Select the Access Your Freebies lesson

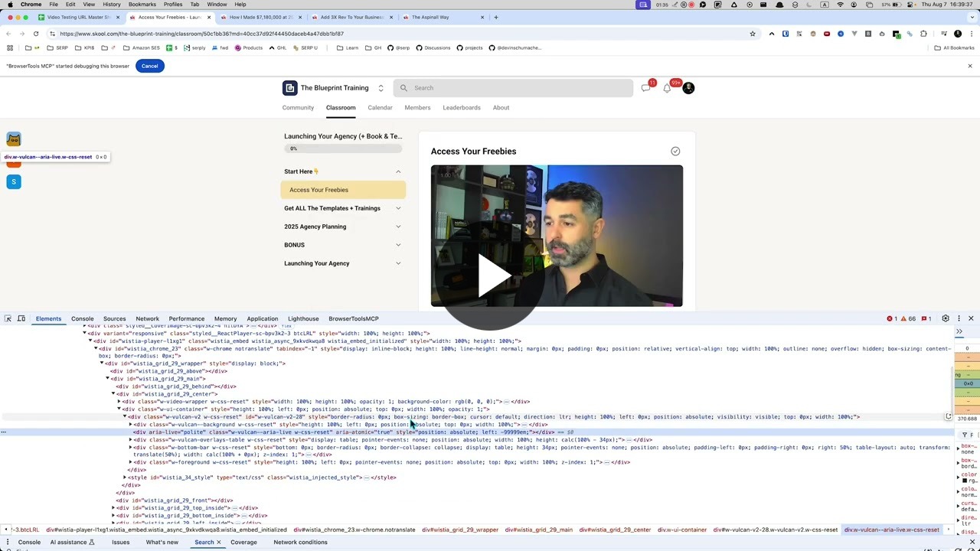[x=342, y=190]
